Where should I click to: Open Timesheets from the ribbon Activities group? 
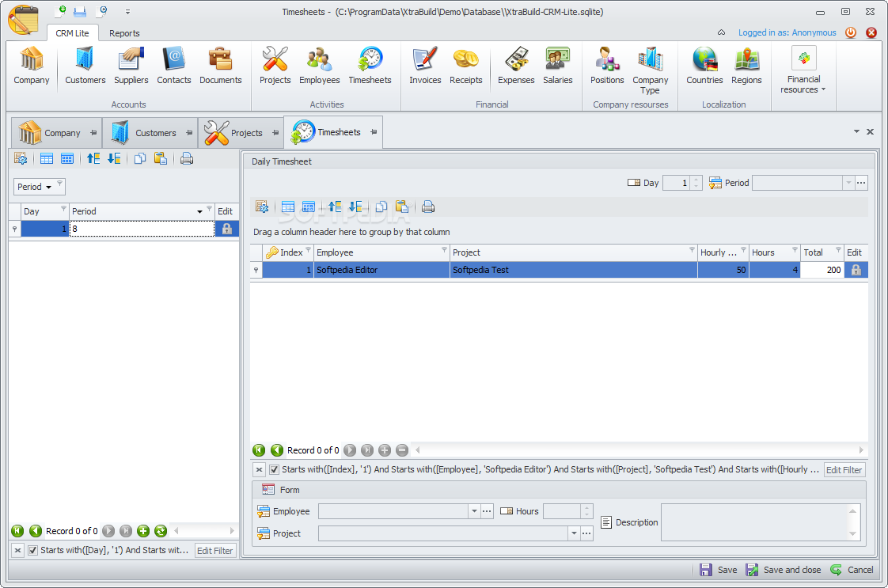[x=370, y=66]
